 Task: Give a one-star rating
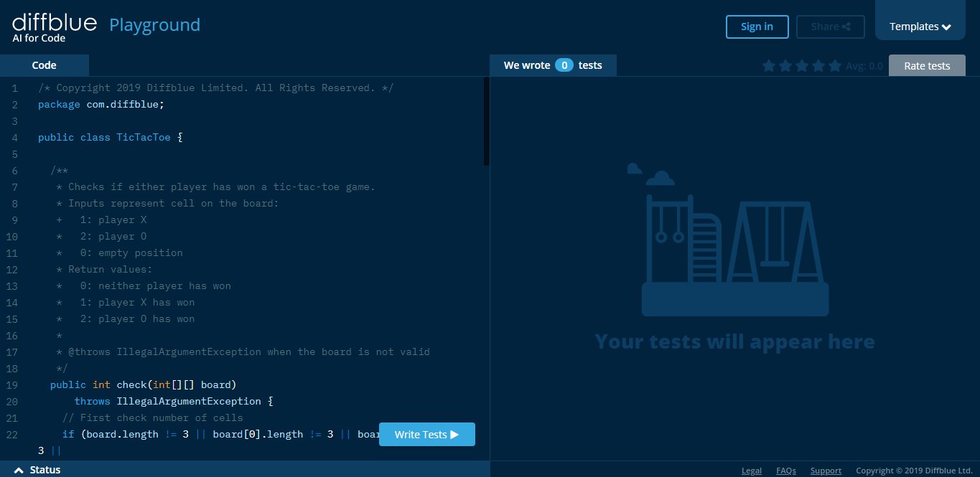(x=769, y=65)
